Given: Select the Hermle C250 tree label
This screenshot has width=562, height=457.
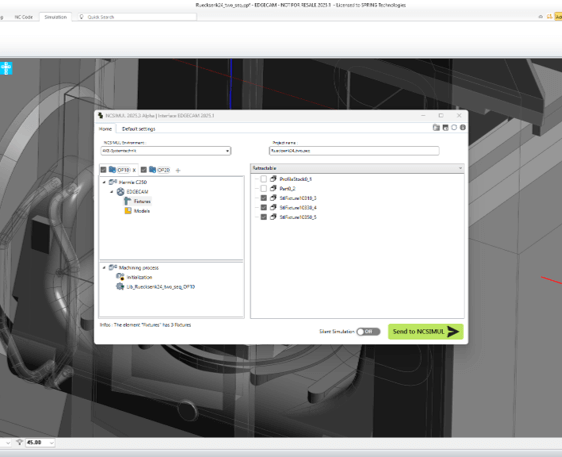Looking at the screenshot, I should pos(133,182).
